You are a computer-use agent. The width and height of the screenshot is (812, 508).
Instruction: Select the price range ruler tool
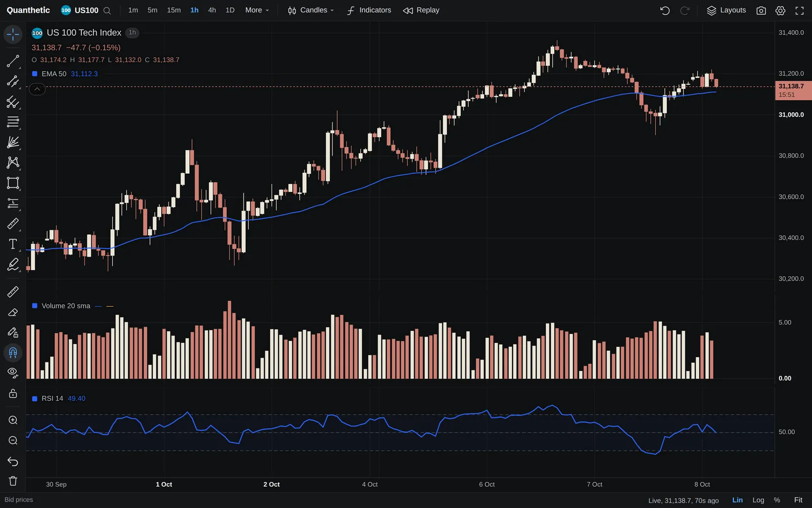click(13, 224)
